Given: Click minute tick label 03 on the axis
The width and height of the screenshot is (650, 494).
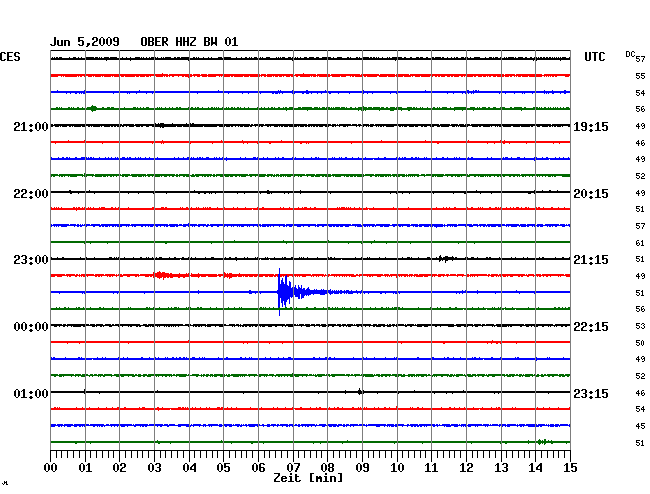Looking at the screenshot, I should click(154, 467).
